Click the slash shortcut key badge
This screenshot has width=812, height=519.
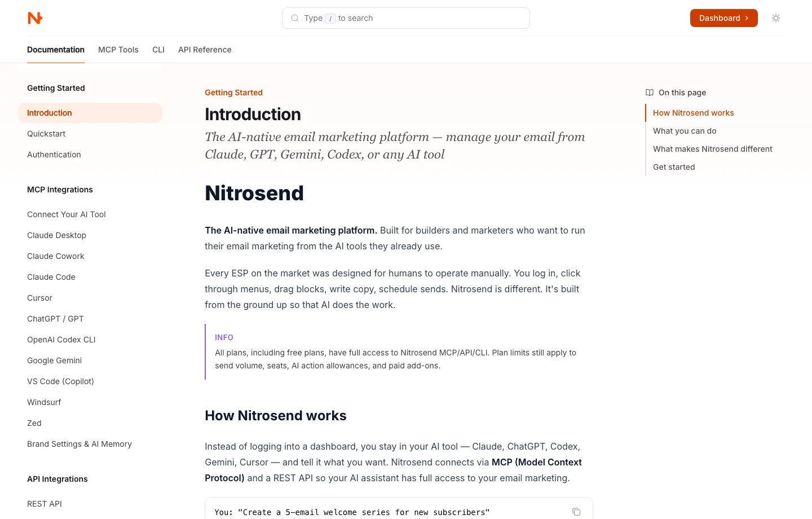(x=330, y=19)
